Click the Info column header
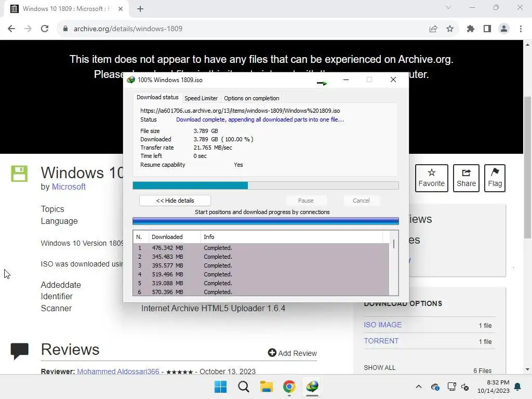The image size is (532, 399). point(292,237)
